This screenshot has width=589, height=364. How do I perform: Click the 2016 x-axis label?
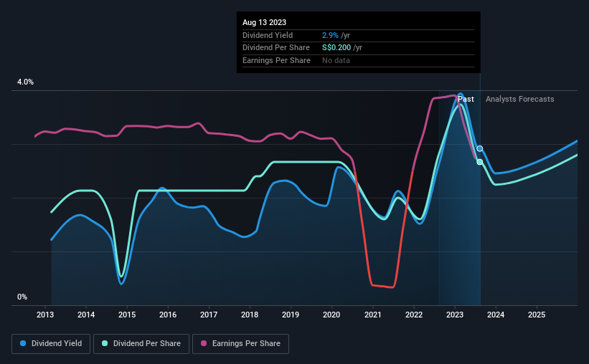(x=168, y=315)
